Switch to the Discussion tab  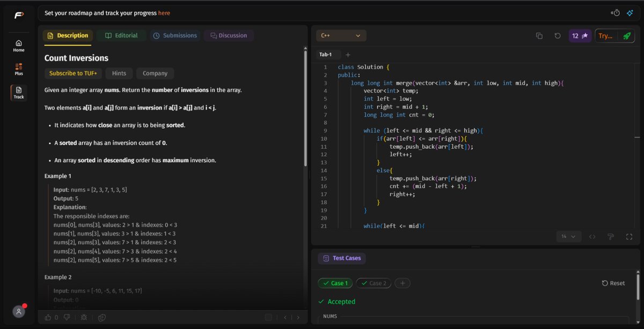pyautogui.click(x=229, y=35)
